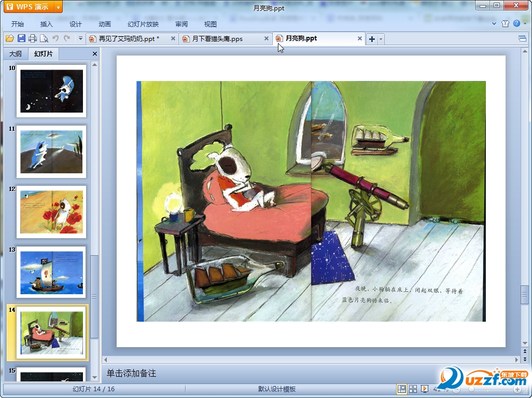The width and height of the screenshot is (532, 398).
Task: Click the zoom in plus button
Action: pyautogui.click(x=517, y=390)
